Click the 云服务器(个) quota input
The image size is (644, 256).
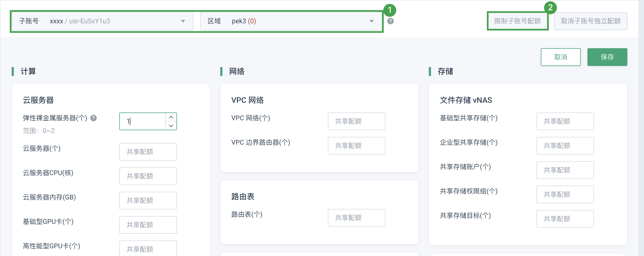pyautogui.click(x=148, y=152)
